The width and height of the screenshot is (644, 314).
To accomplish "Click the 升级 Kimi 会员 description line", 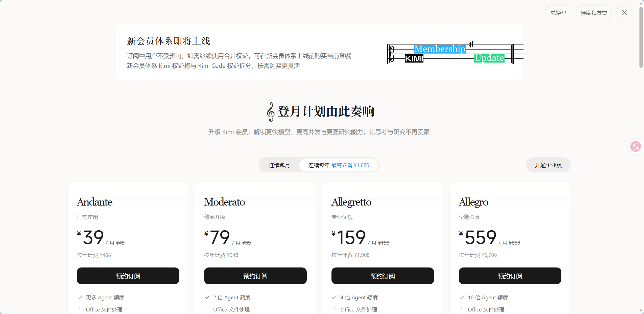I will (319, 132).
